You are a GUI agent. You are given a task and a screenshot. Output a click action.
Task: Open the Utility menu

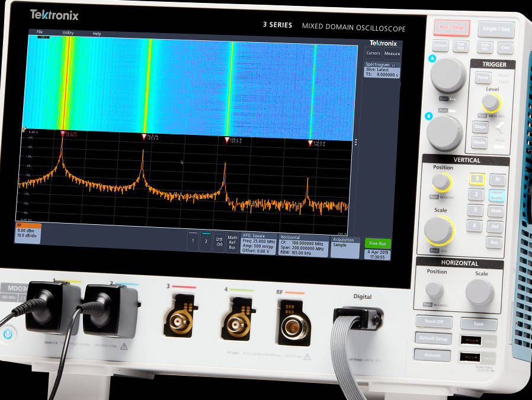[x=67, y=34]
